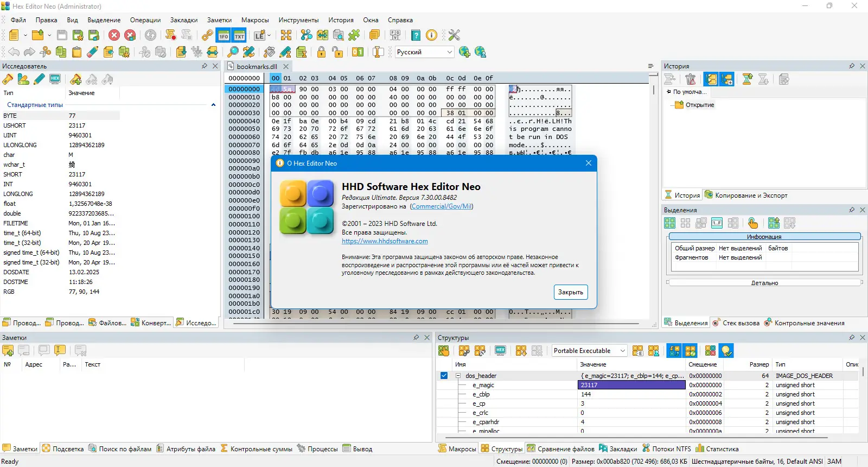Open the Portable Executable dropdown
The height and width of the screenshot is (467, 868).
tap(589, 351)
